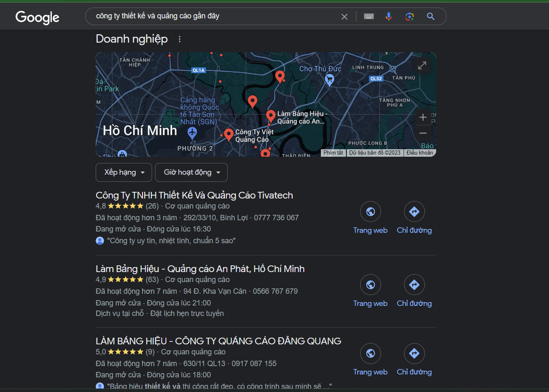Select the Làm Bảng Hiệu map pin
Image resolution: width=549 pixels, height=392 pixels.
tap(271, 117)
